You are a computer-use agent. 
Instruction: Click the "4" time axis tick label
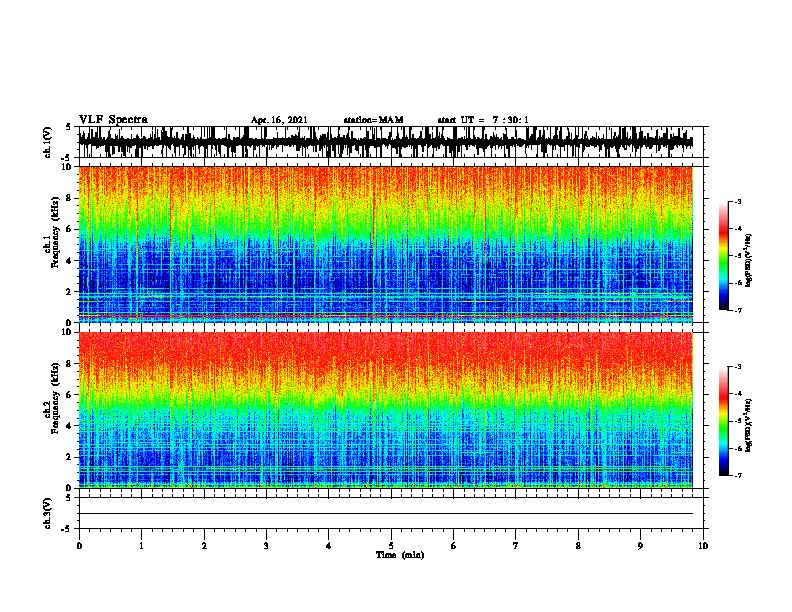(329, 546)
